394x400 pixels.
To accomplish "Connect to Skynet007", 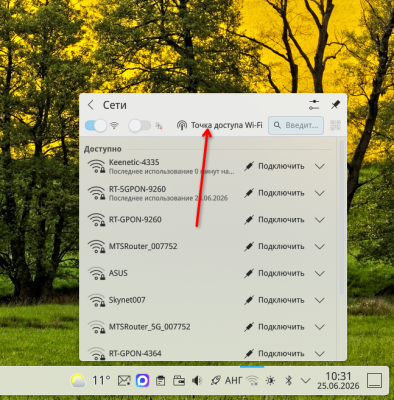I will tap(274, 300).
